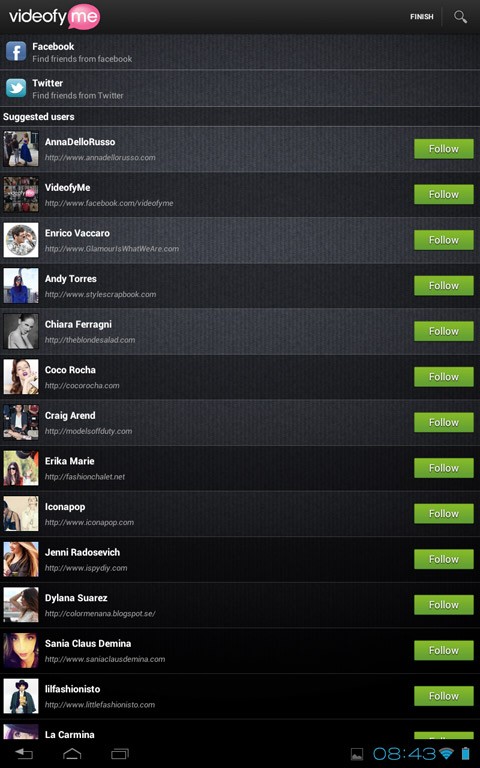The image size is (480, 768).
Task: Open the stylescrapbook.com link
Action: click(100, 294)
